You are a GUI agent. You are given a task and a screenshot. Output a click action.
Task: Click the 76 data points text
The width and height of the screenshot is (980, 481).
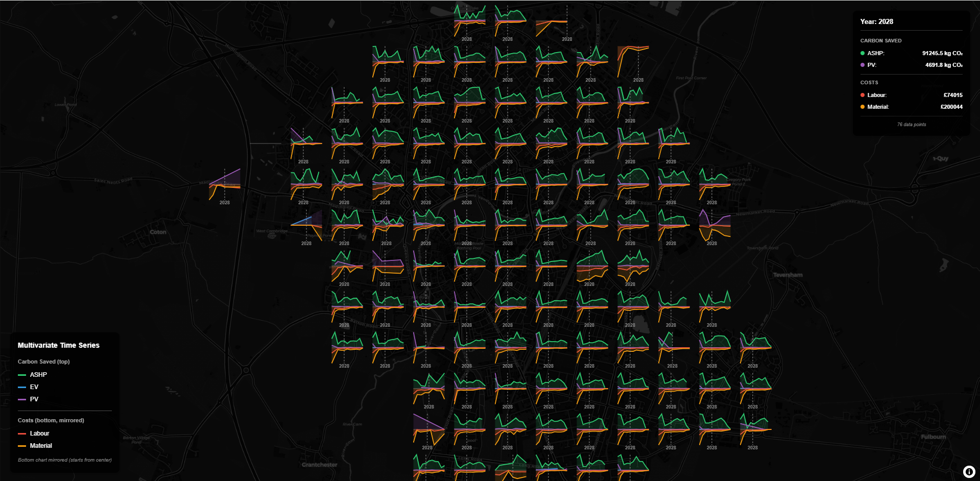(911, 125)
